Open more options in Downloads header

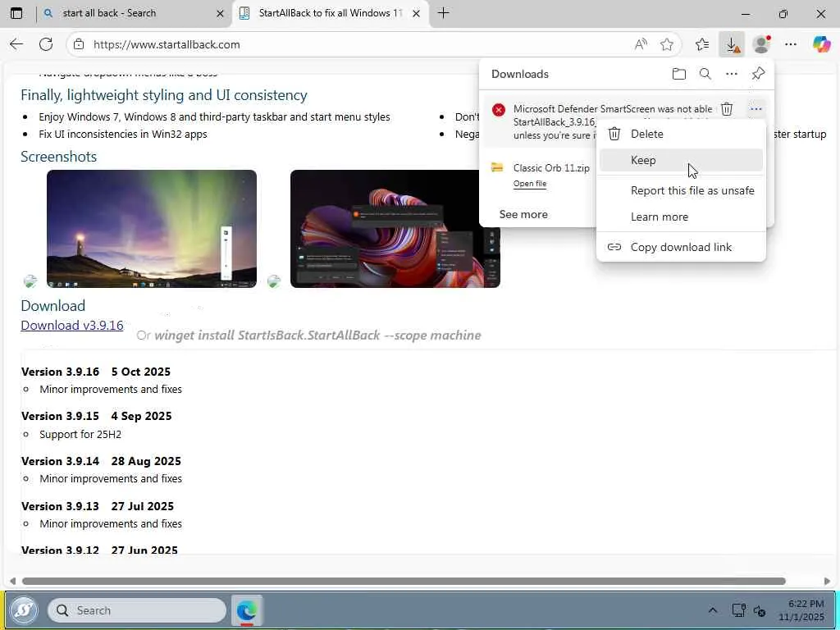tap(731, 74)
